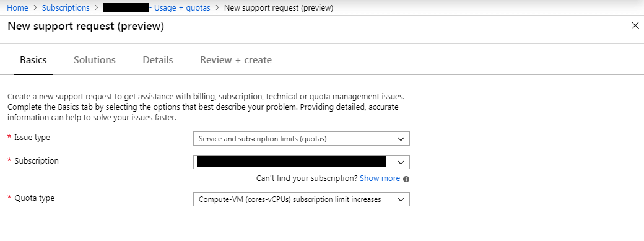The image size is (644, 241).
Task: Go to the Details tab
Action: tap(158, 60)
